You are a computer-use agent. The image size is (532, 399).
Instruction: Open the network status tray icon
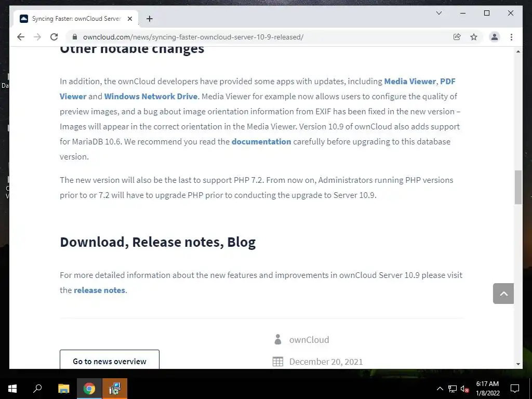point(453,389)
